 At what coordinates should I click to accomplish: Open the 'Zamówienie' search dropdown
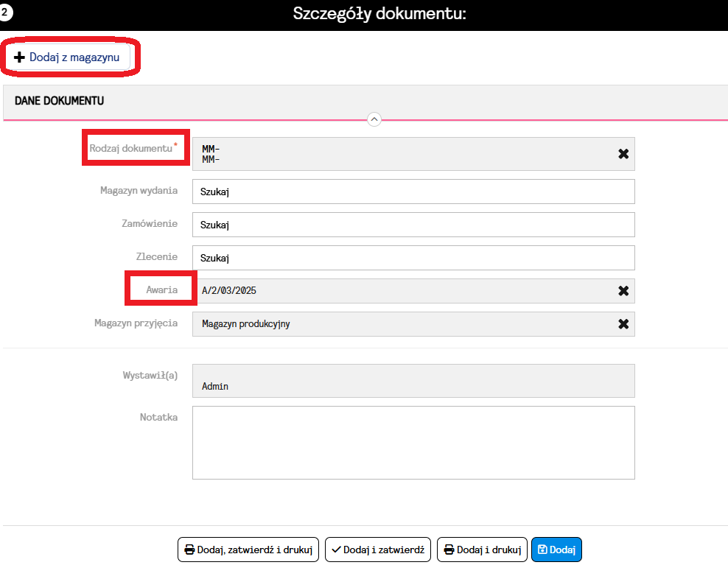click(413, 225)
